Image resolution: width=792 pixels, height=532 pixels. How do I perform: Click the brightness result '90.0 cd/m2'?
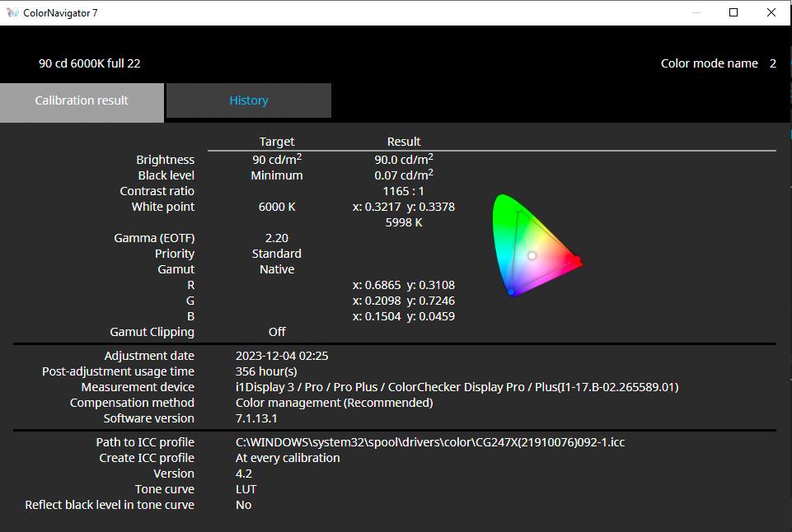(x=404, y=160)
